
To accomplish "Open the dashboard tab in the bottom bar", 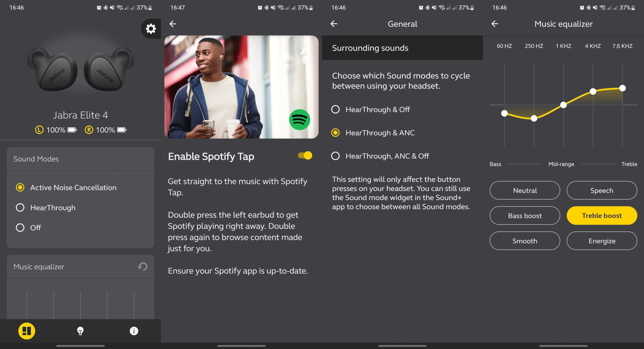I will (x=26, y=331).
